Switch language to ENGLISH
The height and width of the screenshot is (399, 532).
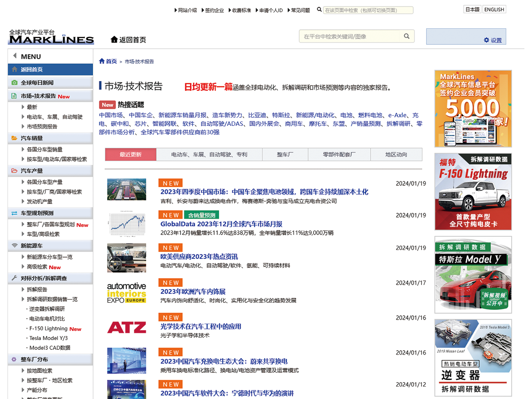[494, 9]
